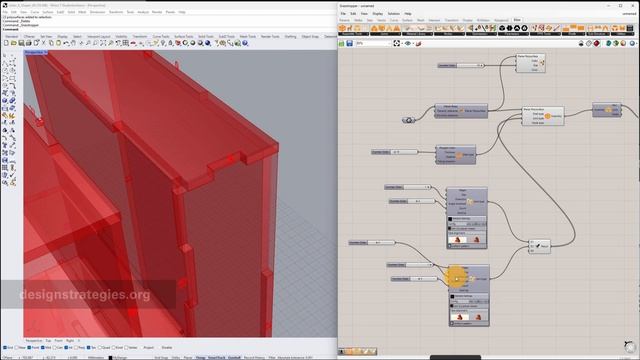The height and width of the screenshot is (360, 640).
Task: Click Paste icon in Rhino toolbar
Action: (58, 43)
